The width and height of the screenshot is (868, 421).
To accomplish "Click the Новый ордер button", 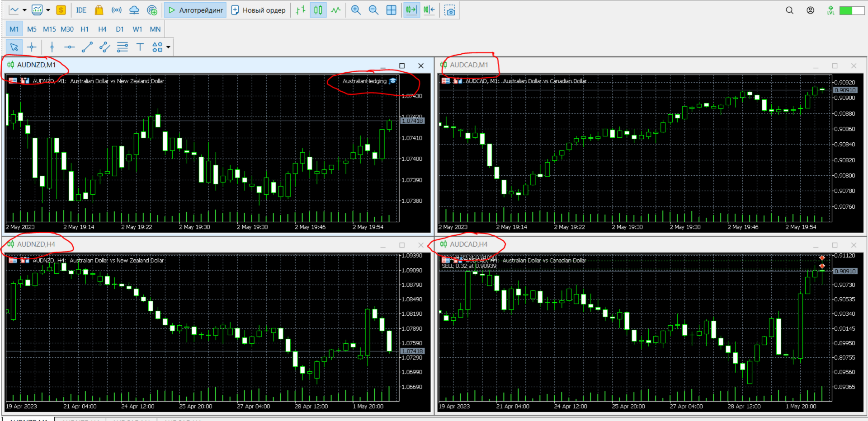I will pos(259,10).
